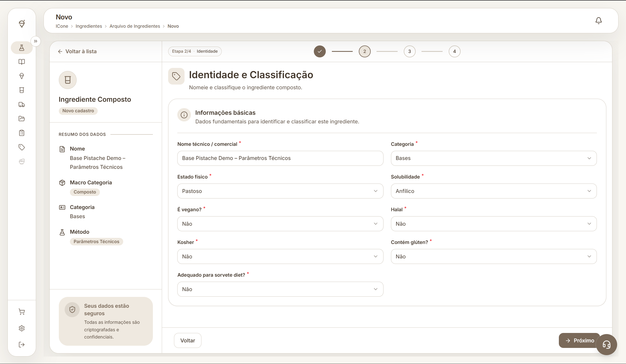This screenshot has width=626, height=364.
Task: Click the info icon beside Informações básicas
Action: click(184, 115)
